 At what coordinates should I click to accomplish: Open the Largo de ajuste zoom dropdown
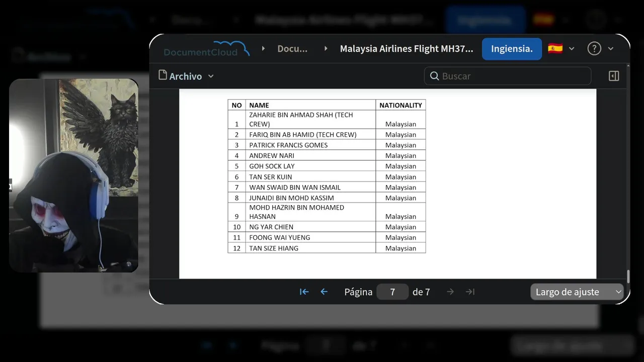point(577,292)
